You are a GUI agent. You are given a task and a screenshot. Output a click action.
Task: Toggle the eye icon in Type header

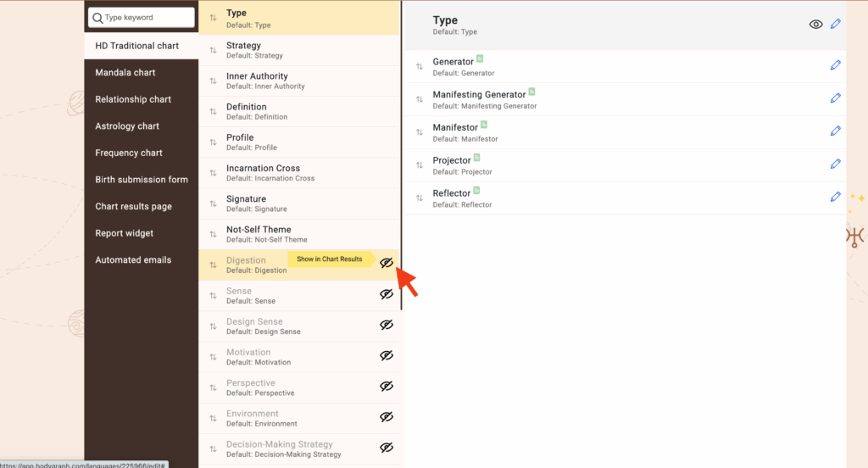(x=815, y=25)
